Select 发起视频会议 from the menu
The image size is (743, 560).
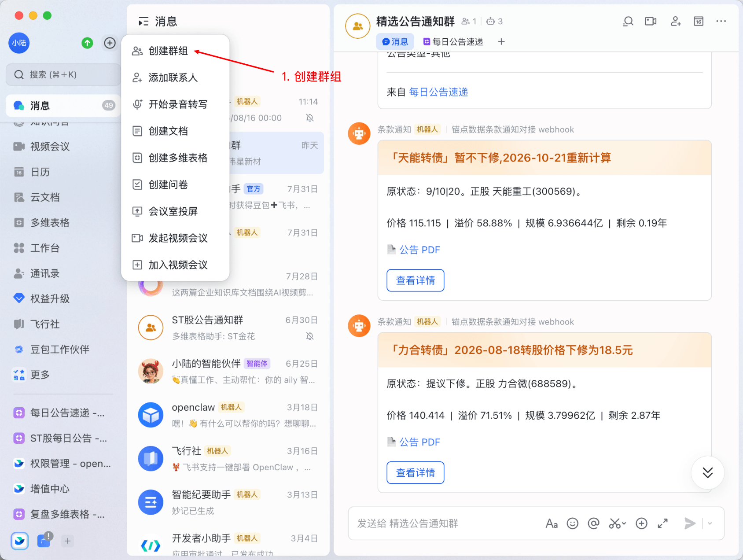pos(175,238)
